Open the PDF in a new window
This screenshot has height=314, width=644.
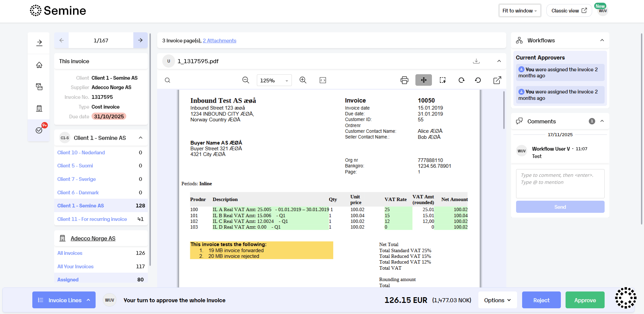(x=497, y=80)
